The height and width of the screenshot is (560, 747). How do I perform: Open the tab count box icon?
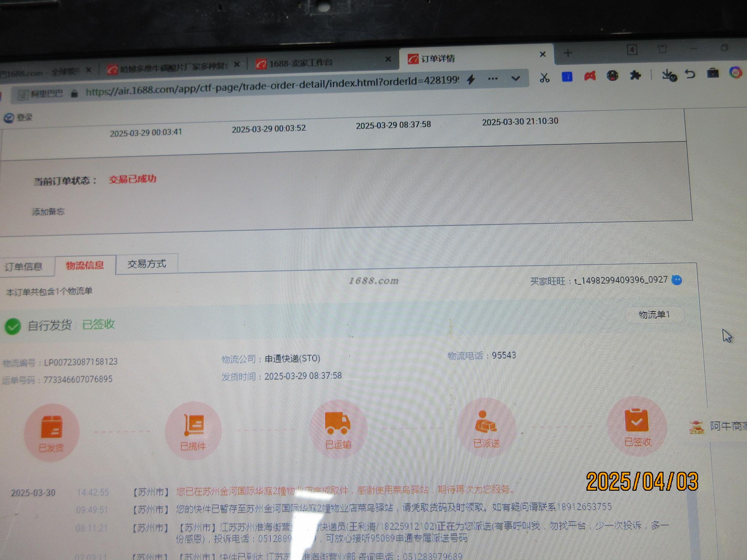point(632,50)
